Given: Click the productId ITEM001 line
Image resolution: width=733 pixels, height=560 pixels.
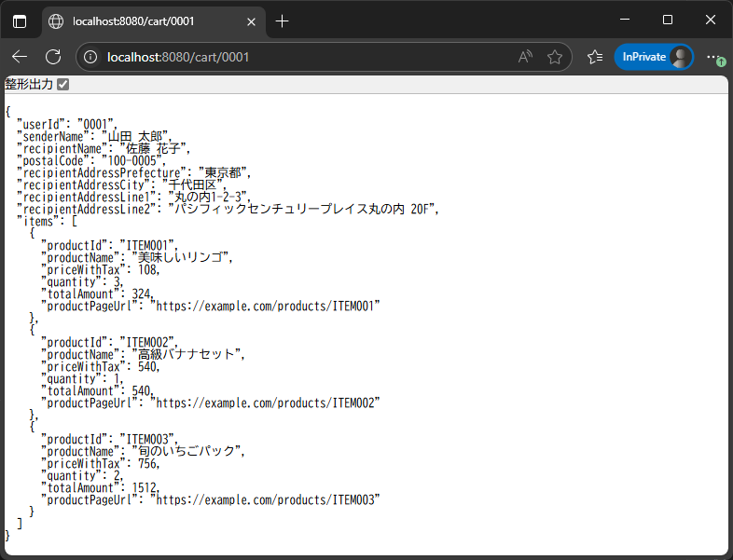Looking at the screenshot, I should click(x=109, y=246).
